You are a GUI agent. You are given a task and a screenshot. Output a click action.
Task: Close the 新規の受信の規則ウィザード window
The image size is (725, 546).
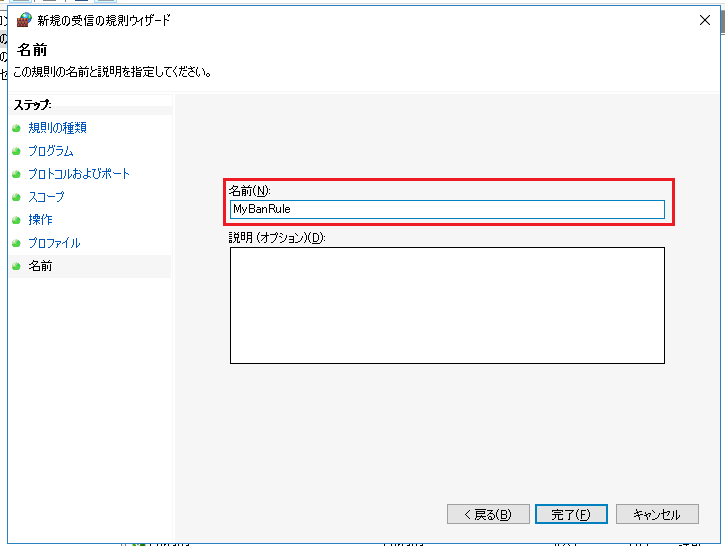(705, 20)
